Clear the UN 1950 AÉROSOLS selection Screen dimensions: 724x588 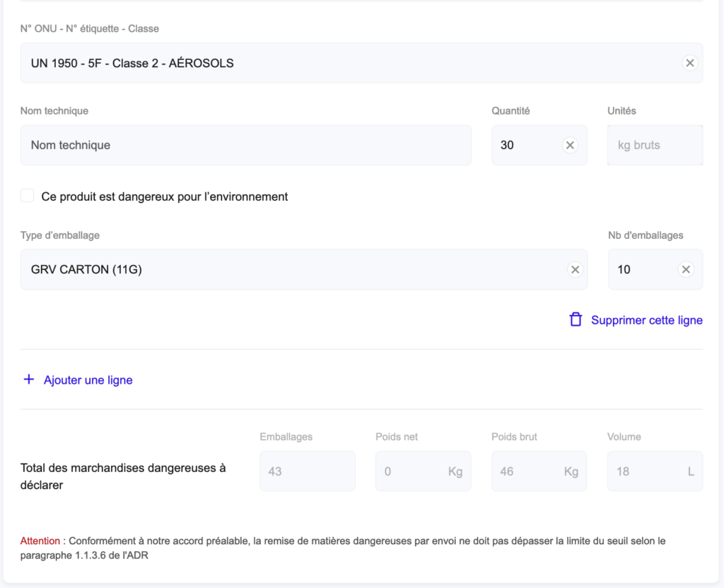[x=690, y=63]
